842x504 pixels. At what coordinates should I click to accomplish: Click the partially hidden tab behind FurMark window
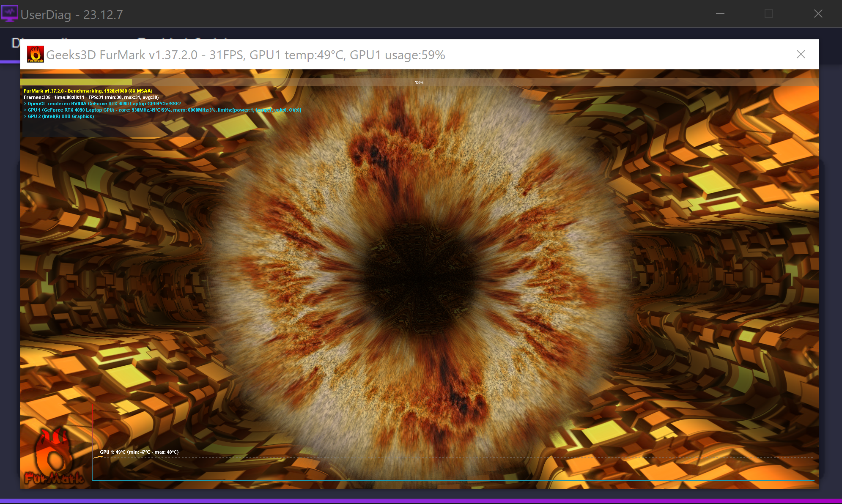pos(15,43)
